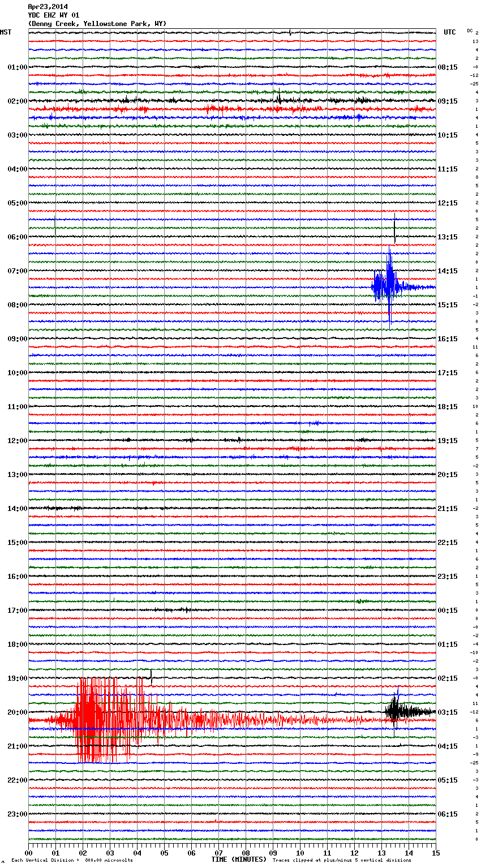Click the Denny Creek, Yellowstone Park location title

click(x=97, y=24)
